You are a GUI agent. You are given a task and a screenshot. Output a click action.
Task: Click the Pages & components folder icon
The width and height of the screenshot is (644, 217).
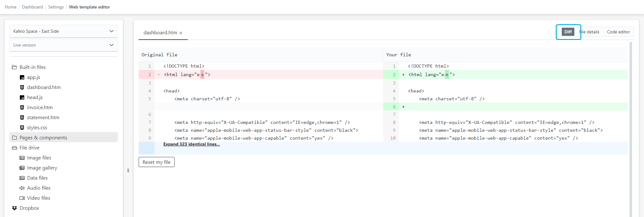pos(14,137)
